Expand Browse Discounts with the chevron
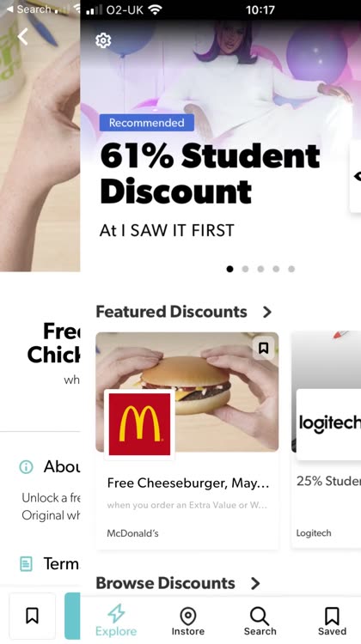This screenshot has height=644, width=361. 255,583
